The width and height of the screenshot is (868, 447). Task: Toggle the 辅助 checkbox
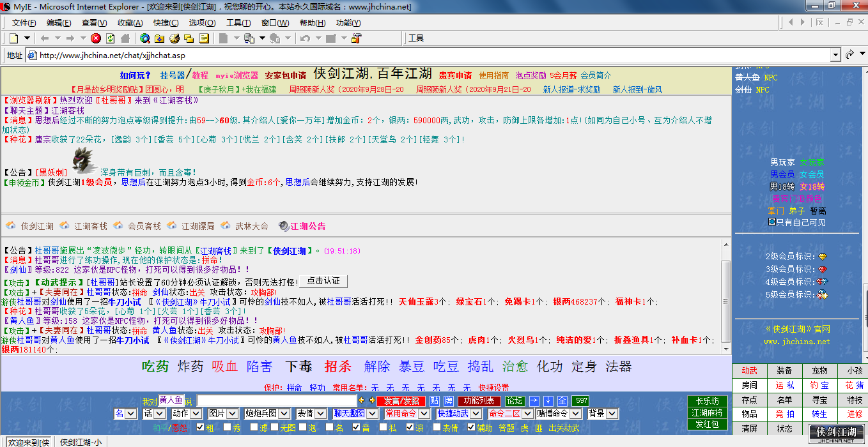471,427
